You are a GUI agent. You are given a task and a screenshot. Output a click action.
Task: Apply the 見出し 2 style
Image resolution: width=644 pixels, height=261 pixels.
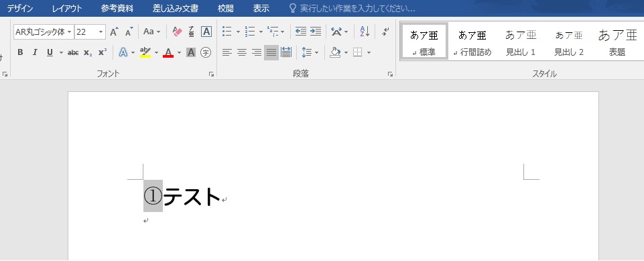(x=569, y=41)
